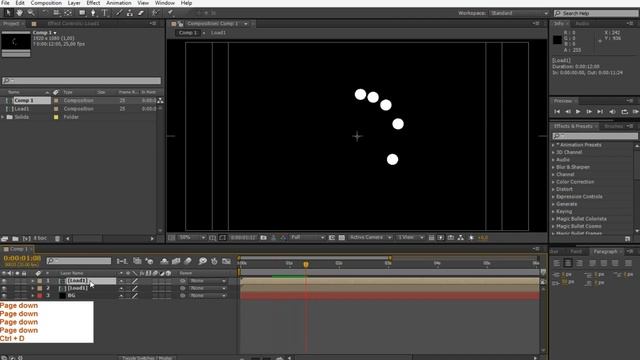Screen dimensions: 640x360
Task: Expand layer 1 Load1 properties
Action: [x=33, y=281]
